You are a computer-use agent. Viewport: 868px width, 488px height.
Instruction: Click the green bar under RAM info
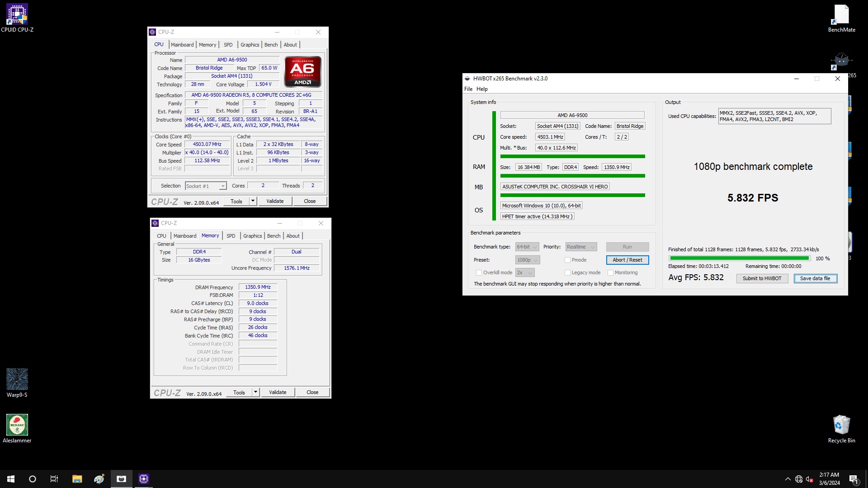(x=572, y=176)
